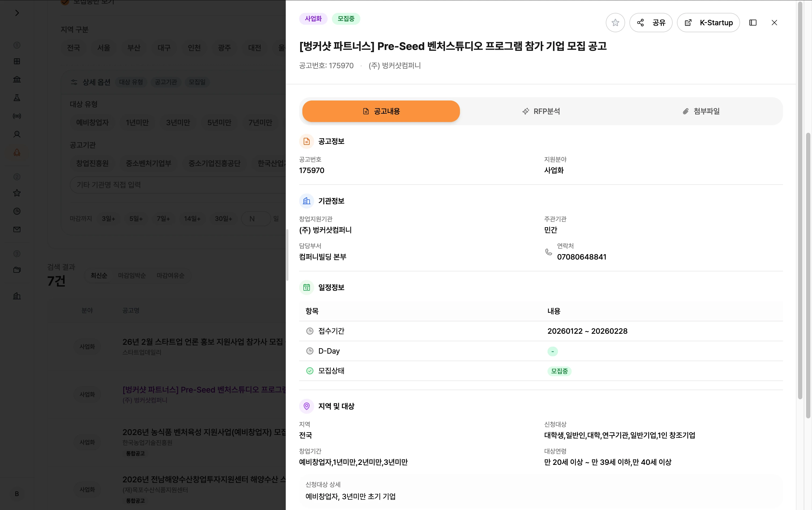812x510 pixels.
Task: Open the bank institution sidebar icon
Action: pos(17,80)
